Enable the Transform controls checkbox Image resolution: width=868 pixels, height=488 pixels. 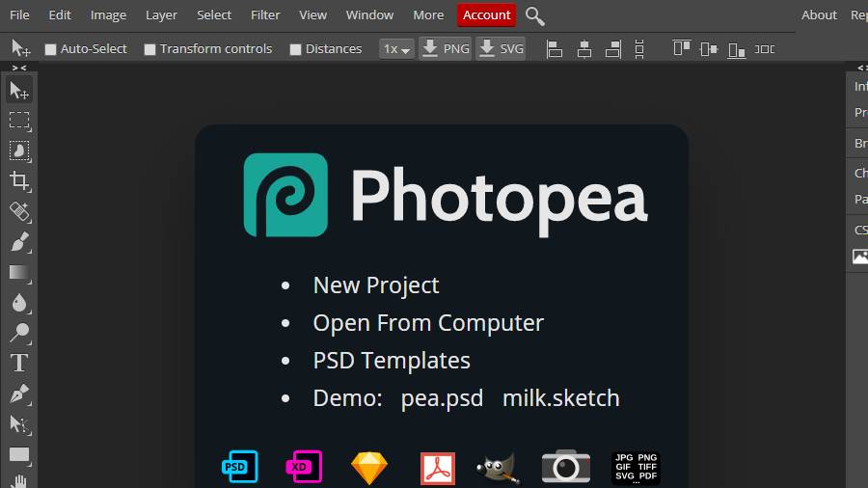(149, 49)
